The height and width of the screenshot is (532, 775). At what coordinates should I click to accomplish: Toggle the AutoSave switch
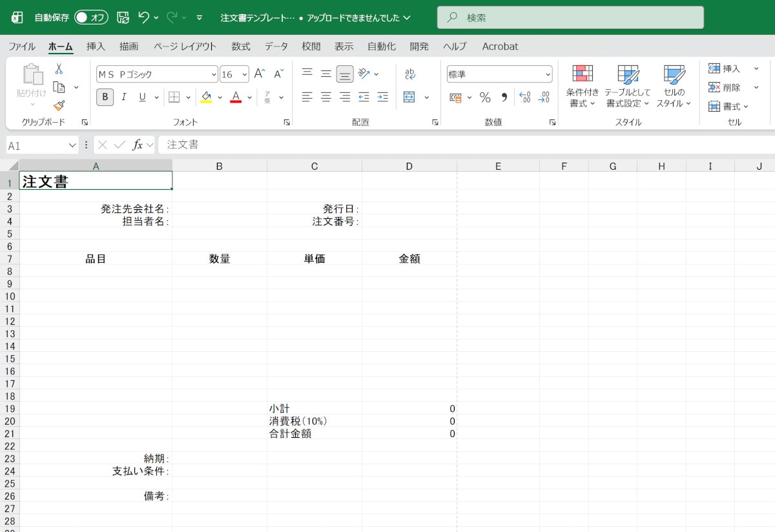click(x=90, y=17)
